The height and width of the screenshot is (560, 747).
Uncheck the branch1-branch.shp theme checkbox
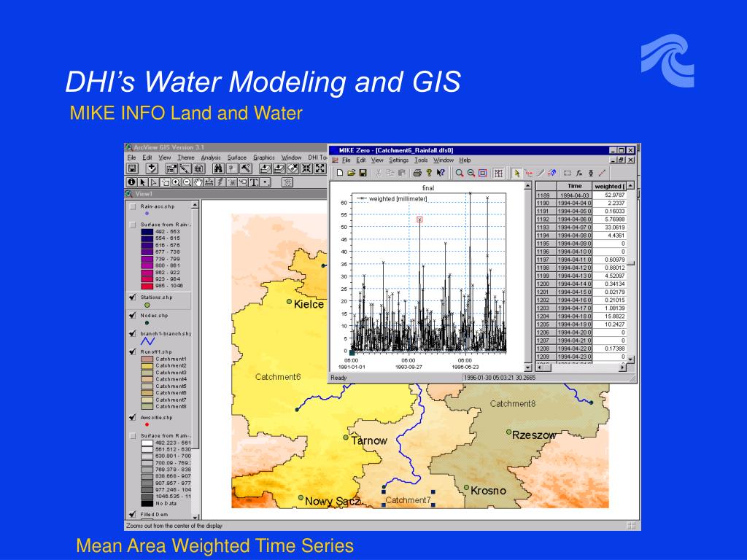pyautogui.click(x=133, y=333)
